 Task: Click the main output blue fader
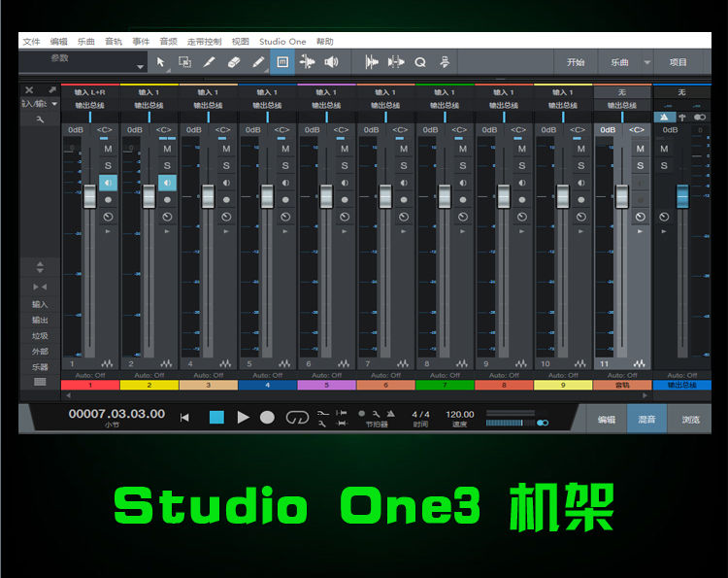click(682, 196)
